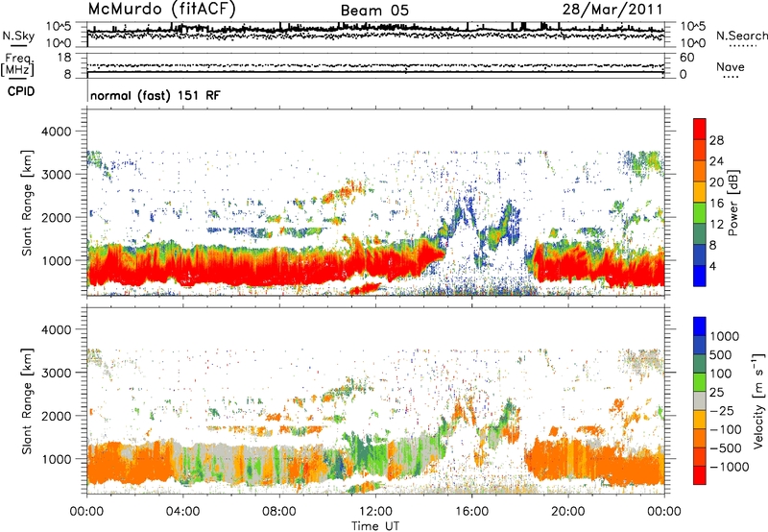This screenshot has width=768, height=532.
Task: Click Slant Range [km] label of power panel
Action: coord(27,203)
